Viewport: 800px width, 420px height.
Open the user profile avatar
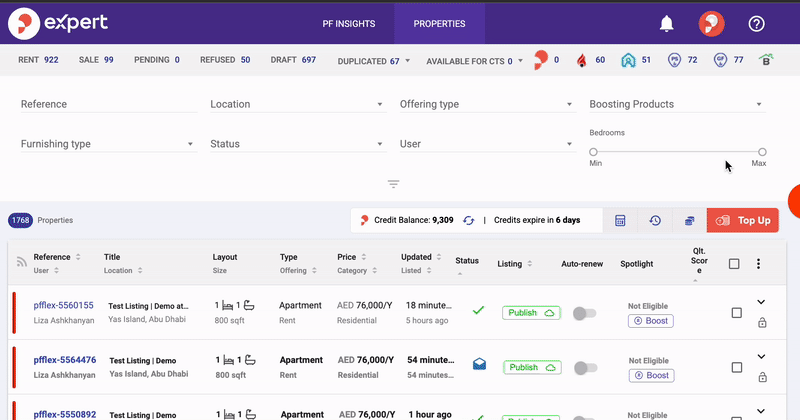point(711,23)
